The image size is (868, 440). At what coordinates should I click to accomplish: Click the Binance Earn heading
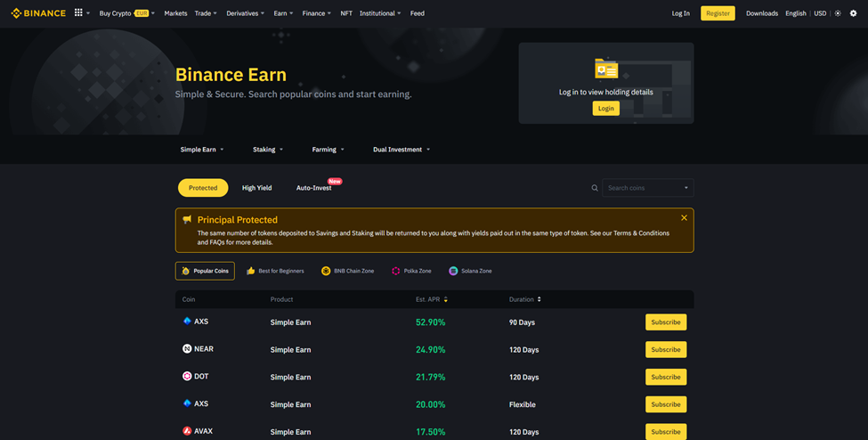(x=231, y=75)
